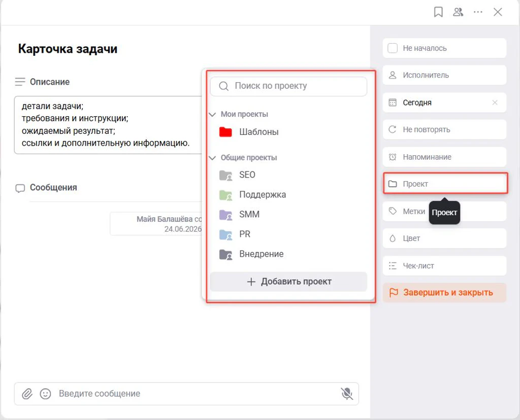This screenshot has height=420, width=520.
Task: Collapse the 'Общие проекты' section chevron
Action: coord(212,158)
